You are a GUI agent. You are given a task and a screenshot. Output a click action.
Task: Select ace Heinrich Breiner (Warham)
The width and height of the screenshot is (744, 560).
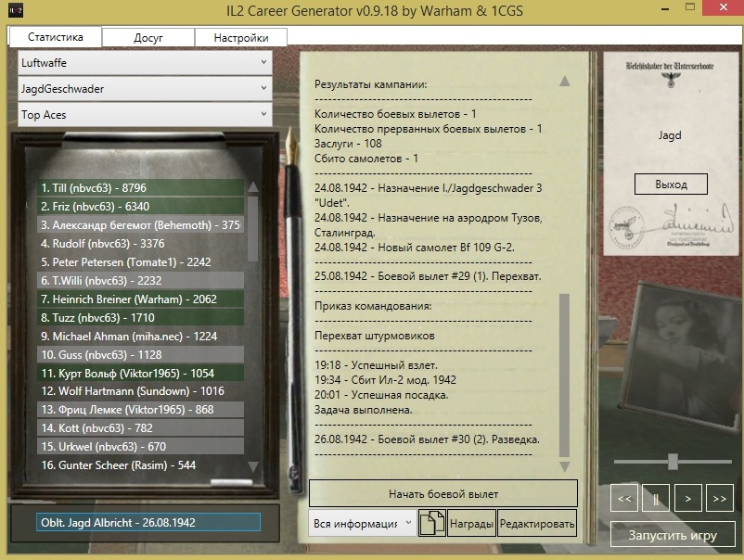(x=140, y=299)
